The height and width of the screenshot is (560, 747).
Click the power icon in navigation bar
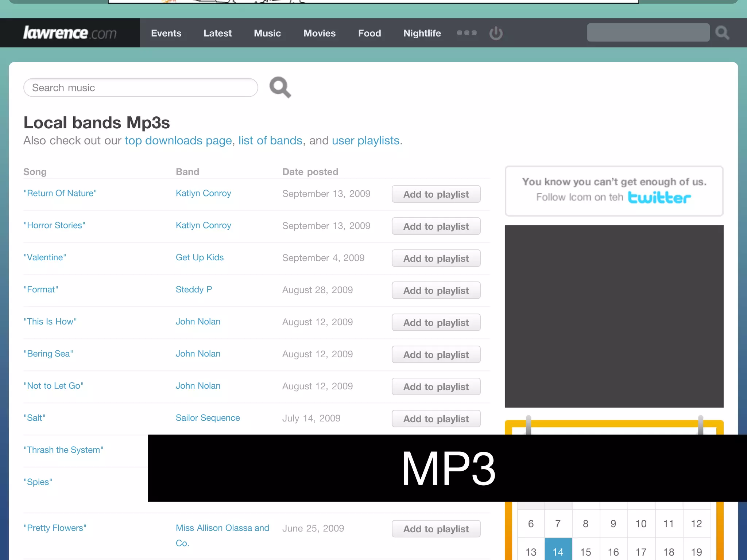[496, 33]
